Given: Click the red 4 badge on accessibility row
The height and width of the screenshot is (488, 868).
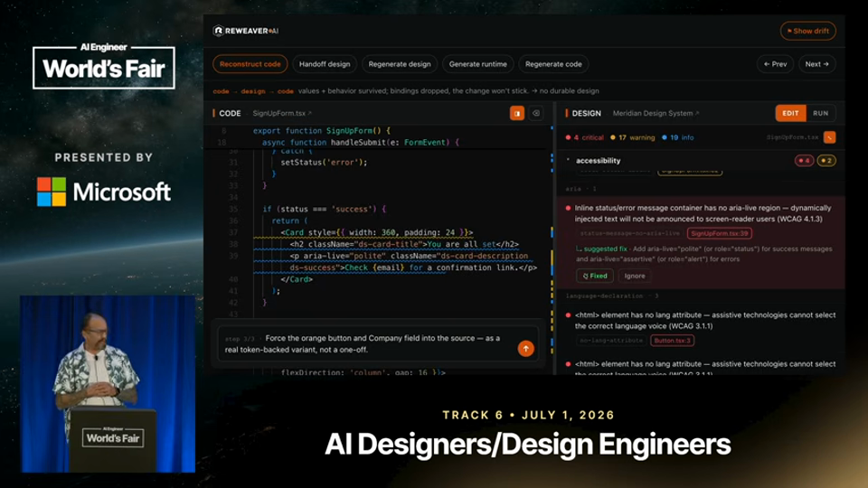Looking at the screenshot, I should pos(804,161).
